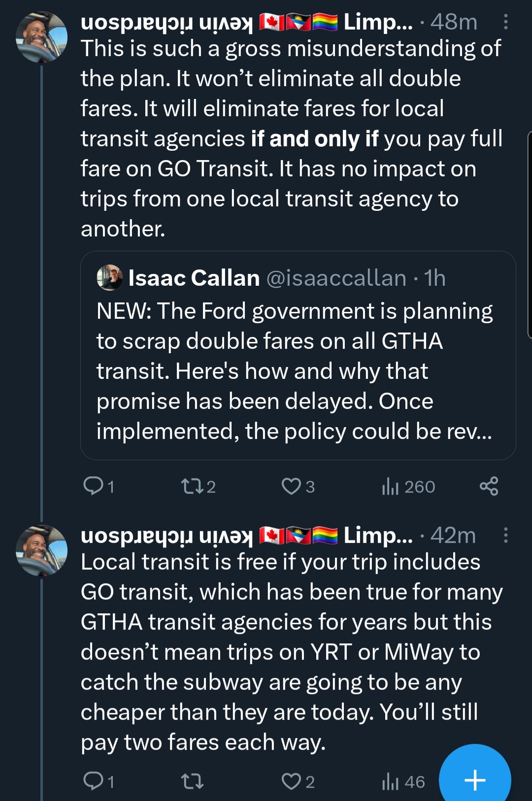Reply to the 48m tweet
532x801 pixels.
pos(93,486)
